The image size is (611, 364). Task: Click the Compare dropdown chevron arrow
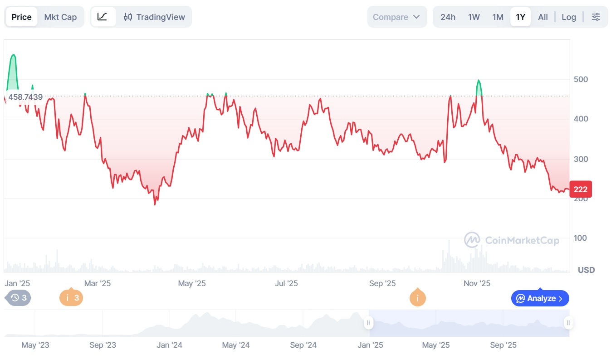coord(416,17)
